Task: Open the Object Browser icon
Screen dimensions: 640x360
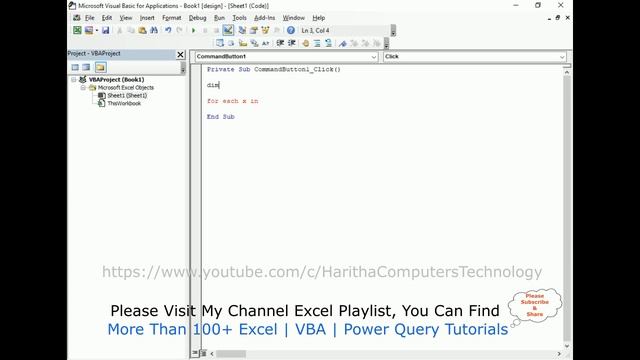Action: point(265,30)
